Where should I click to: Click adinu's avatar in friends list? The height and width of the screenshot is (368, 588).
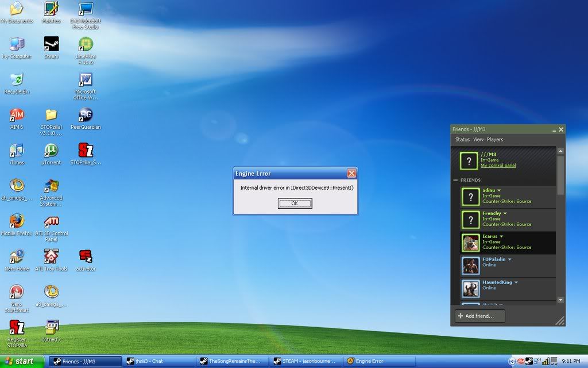tap(471, 197)
